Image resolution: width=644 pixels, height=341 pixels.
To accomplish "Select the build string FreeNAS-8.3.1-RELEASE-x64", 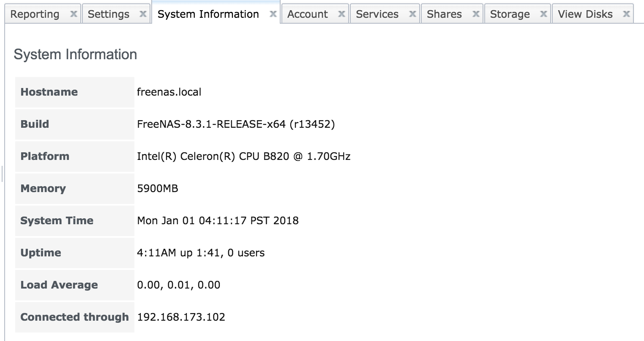I will pos(236,124).
